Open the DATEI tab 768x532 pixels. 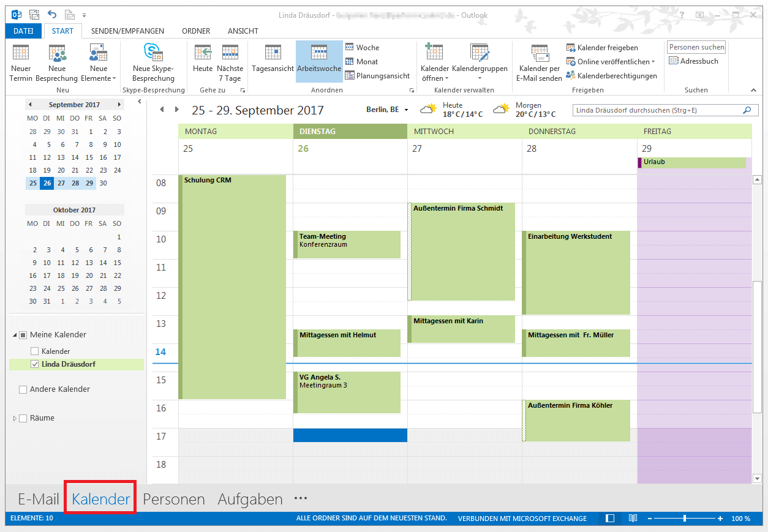click(23, 31)
